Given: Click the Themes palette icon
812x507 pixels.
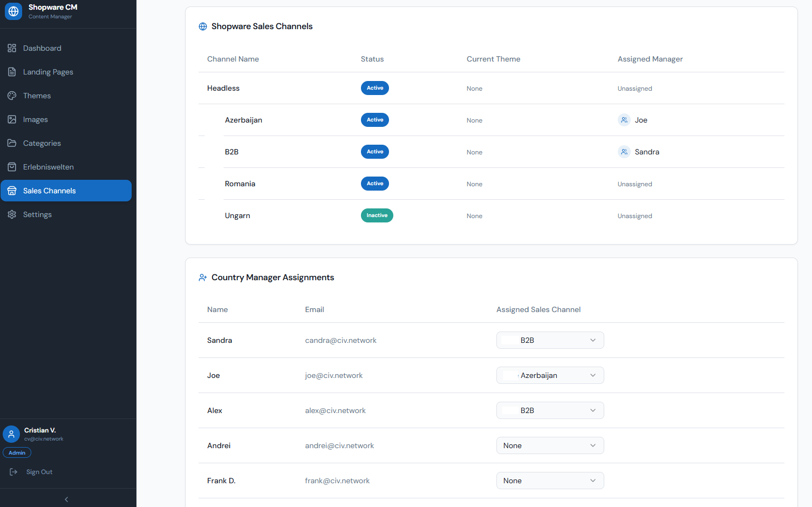Looking at the screenshot, I should (12, 96).
